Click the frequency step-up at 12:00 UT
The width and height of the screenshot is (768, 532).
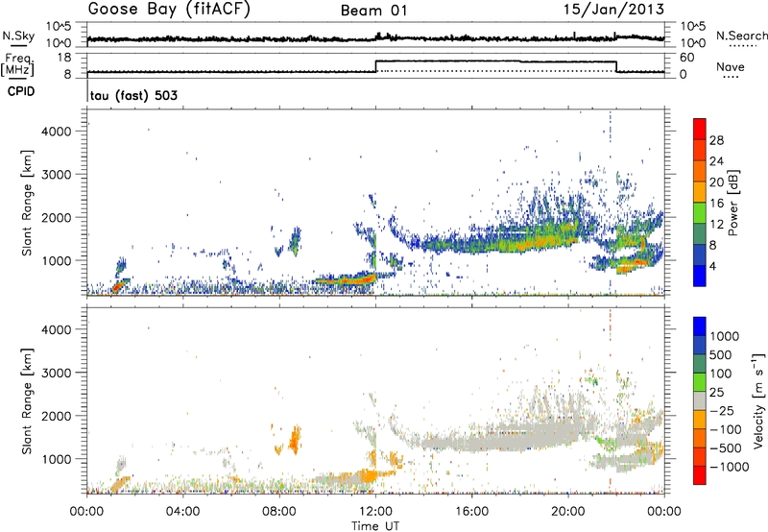tap(375, 66)
